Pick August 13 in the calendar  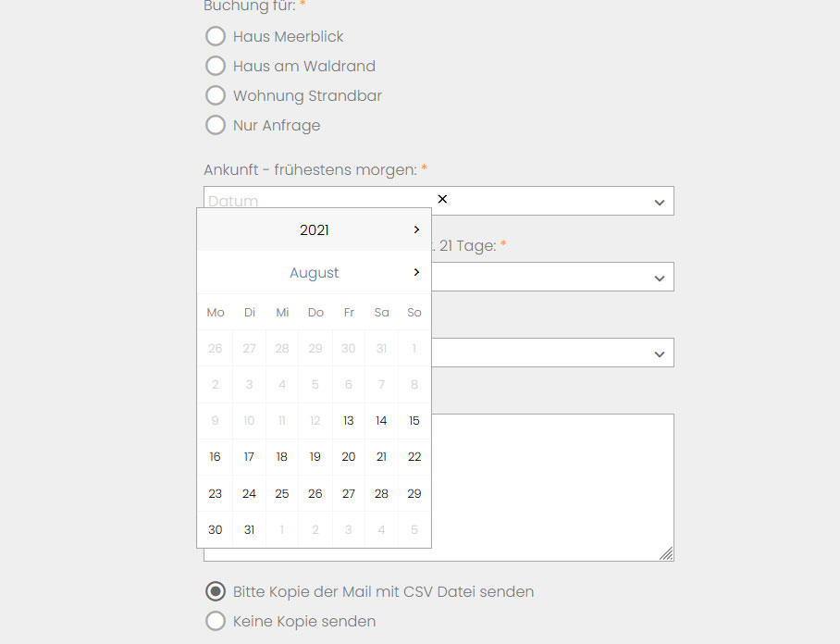tap(349, 421)
